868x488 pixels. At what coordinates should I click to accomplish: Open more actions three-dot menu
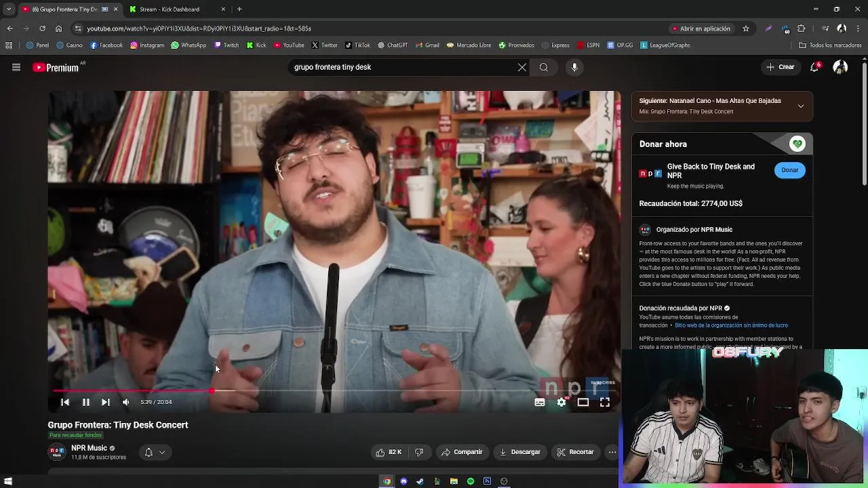[612, 452]
